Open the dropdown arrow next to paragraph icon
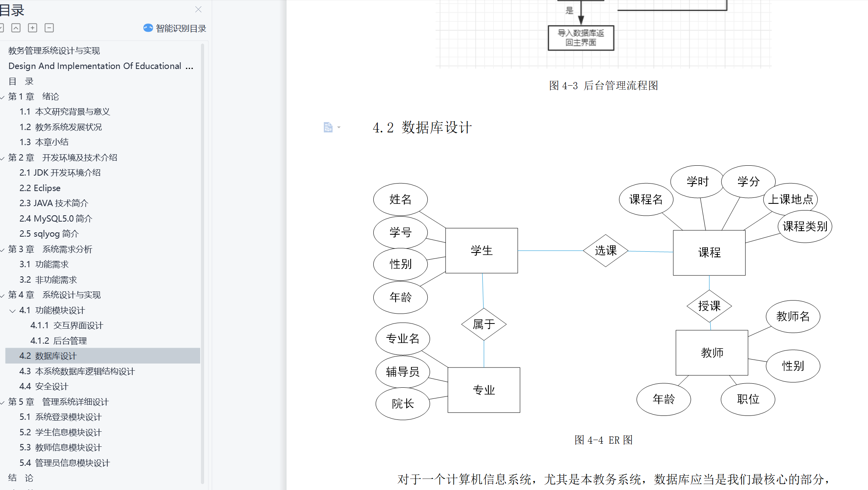This screenshot has width=868, height=490. tap(339, 127)
